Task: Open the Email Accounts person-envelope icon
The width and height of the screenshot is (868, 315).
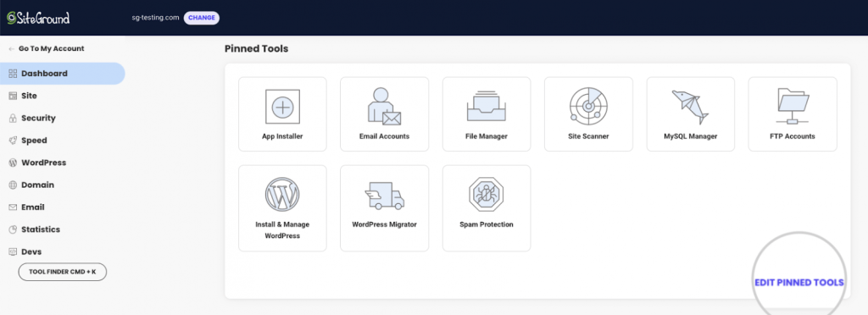Action: tap(384, 106)
